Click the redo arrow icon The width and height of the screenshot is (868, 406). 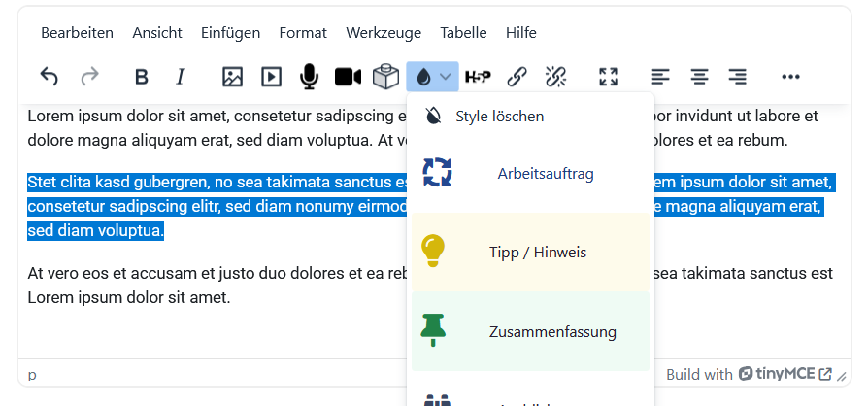(x=89, y=76)
